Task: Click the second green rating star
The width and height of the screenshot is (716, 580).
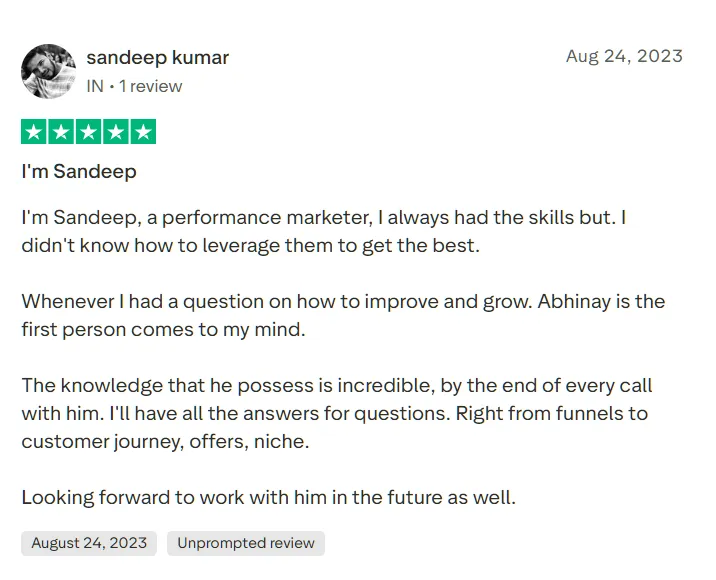Action: point(61,132)
